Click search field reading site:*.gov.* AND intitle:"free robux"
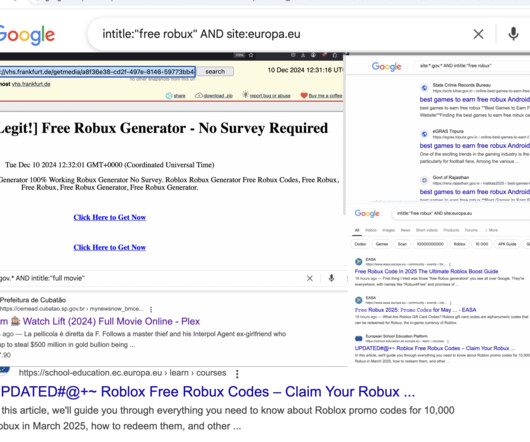This screenshot has width=530, height=442. [x=473, y=66]
